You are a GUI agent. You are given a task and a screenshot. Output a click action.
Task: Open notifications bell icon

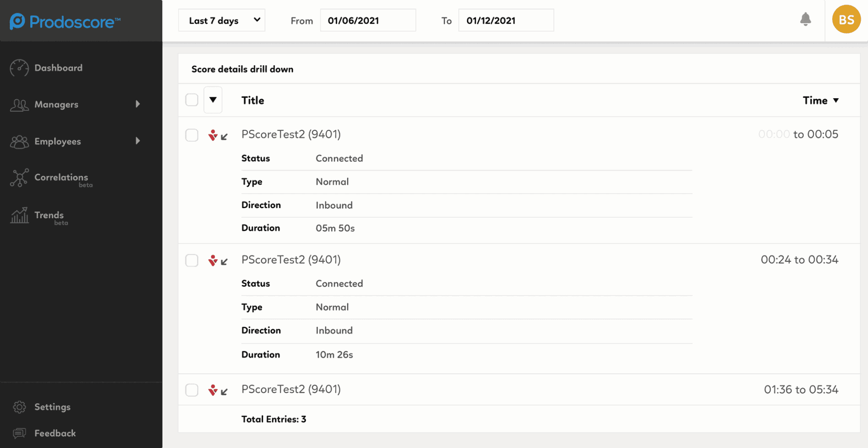tap(805, 19)
